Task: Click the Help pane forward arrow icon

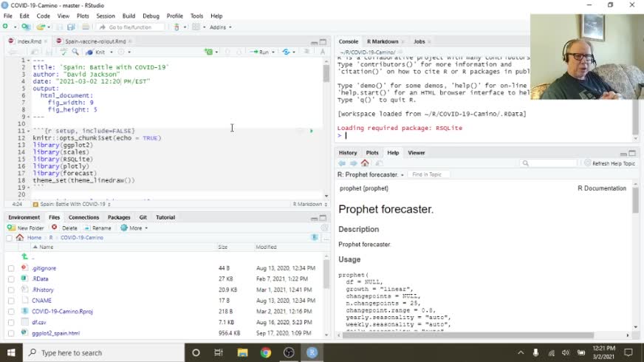Action: click(x=353, y=163)
